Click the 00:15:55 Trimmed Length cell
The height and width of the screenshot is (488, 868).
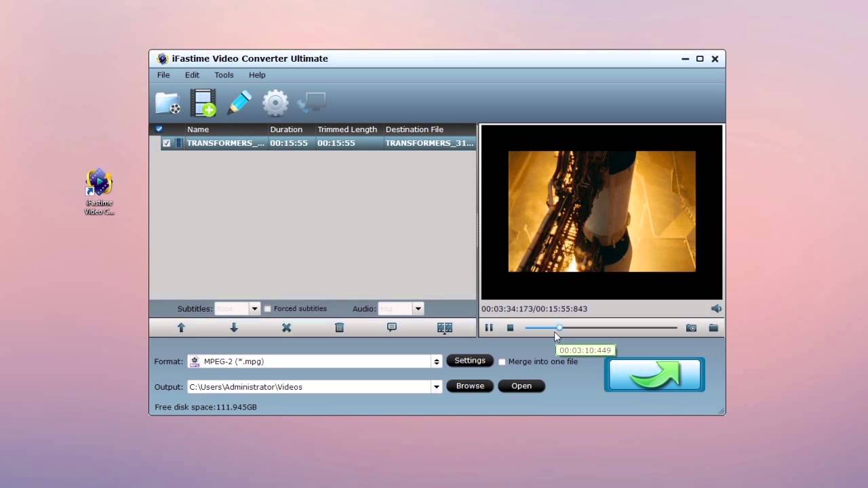point(336,143)
